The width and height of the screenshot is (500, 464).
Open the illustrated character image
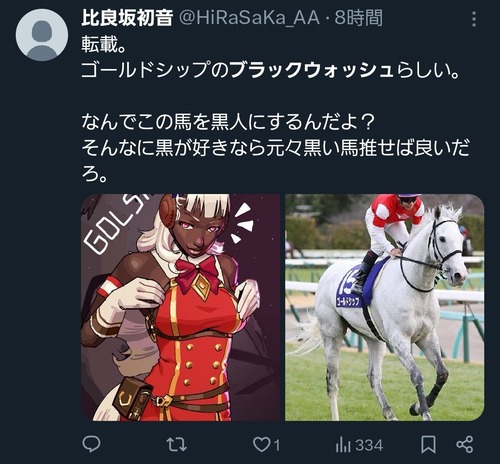[x=181, y=307]
